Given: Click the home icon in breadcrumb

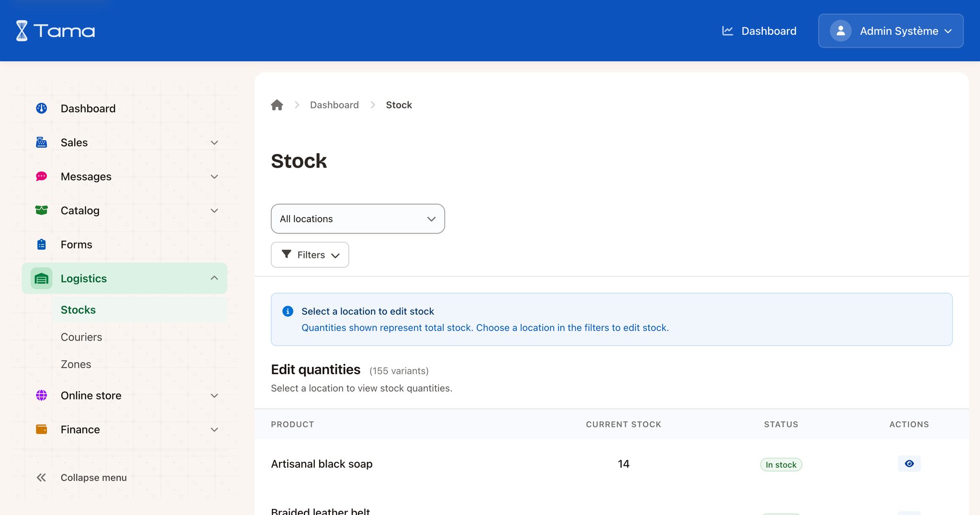Looking at the screenshot, I should point(277,105).
